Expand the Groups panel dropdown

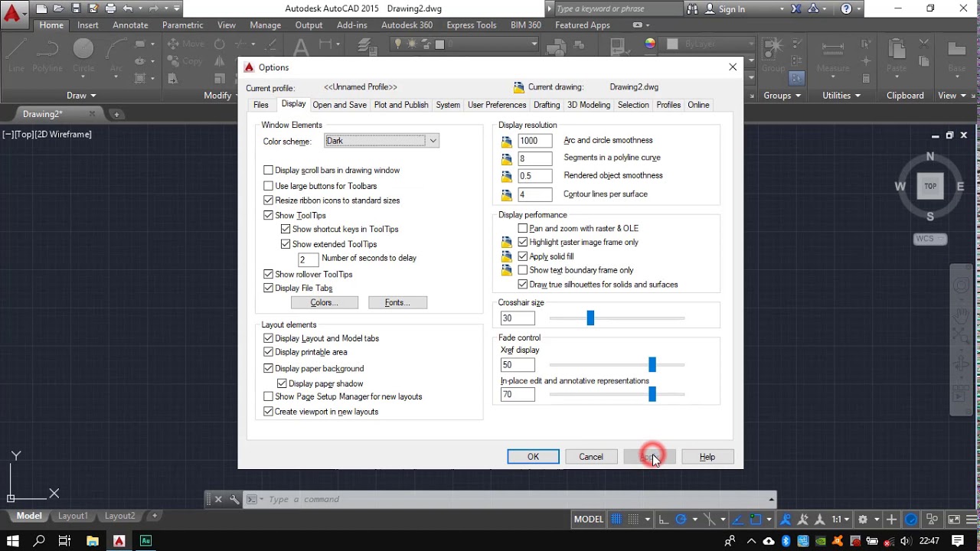coord(782,96)
